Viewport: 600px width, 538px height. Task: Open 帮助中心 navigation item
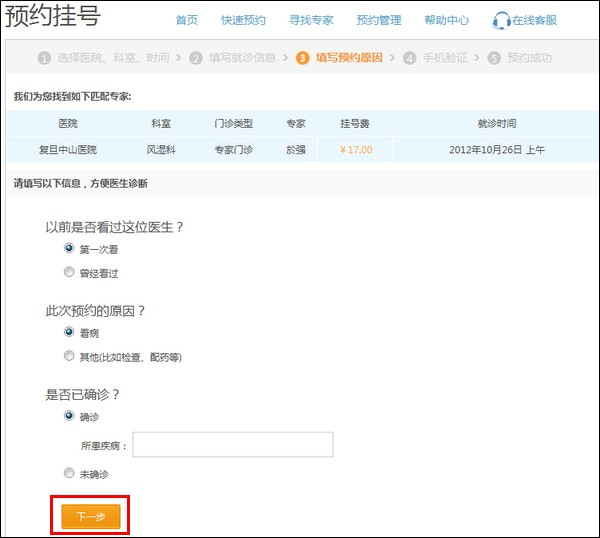click(447, 20)
